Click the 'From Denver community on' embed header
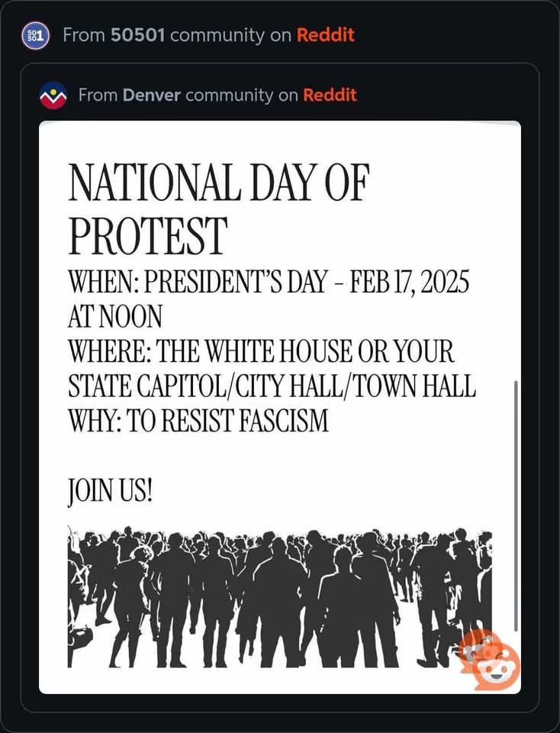 (188, 95)
